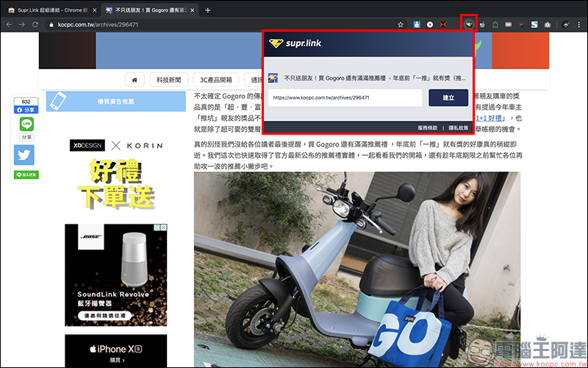
Task: Click the padlock site info icon
Action: pyautogui.click(x=51, y=25)
